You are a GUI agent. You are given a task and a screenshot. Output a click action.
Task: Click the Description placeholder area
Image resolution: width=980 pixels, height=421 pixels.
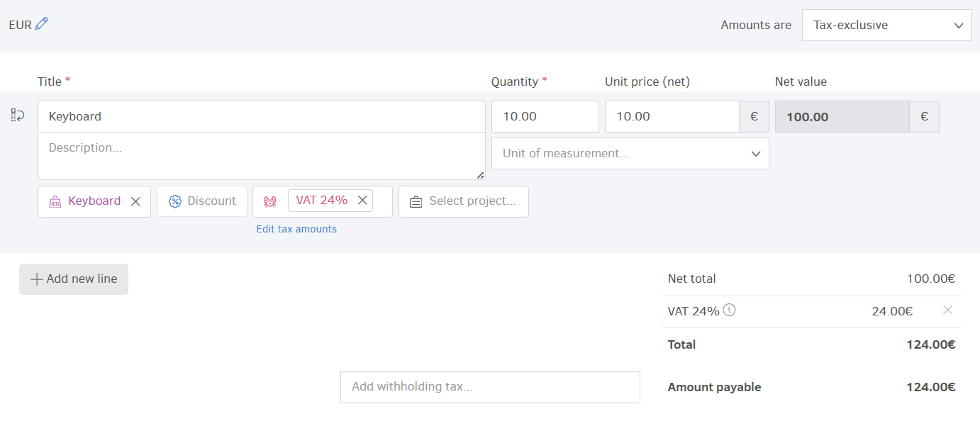260,156
